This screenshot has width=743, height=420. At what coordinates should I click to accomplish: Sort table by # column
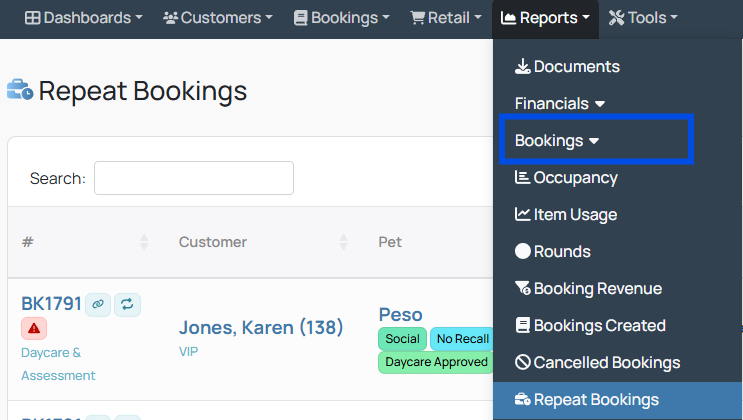coord(85,242)
